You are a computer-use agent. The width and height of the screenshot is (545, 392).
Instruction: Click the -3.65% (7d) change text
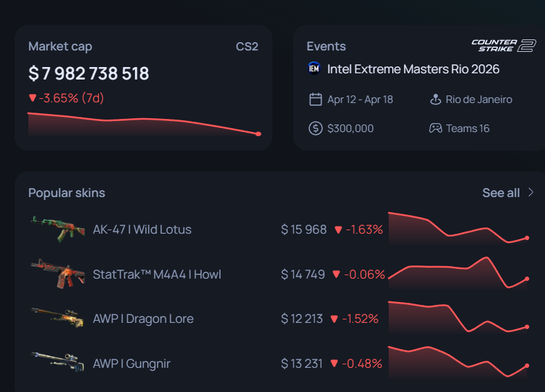(71, 98)
